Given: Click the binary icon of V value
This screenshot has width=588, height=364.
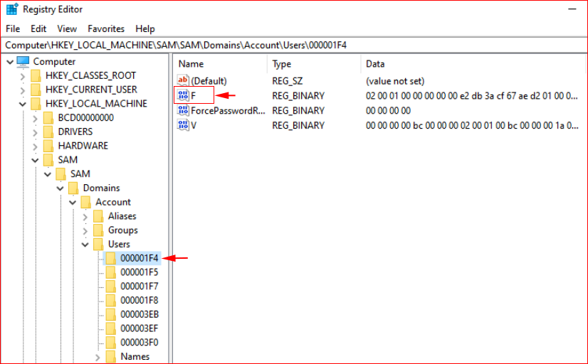Looking at the screenshot, I should [x=183, y=125].
